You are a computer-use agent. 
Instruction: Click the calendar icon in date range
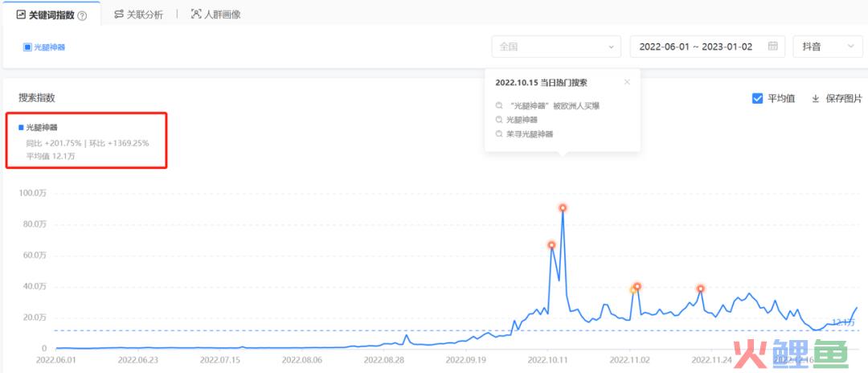773,47
